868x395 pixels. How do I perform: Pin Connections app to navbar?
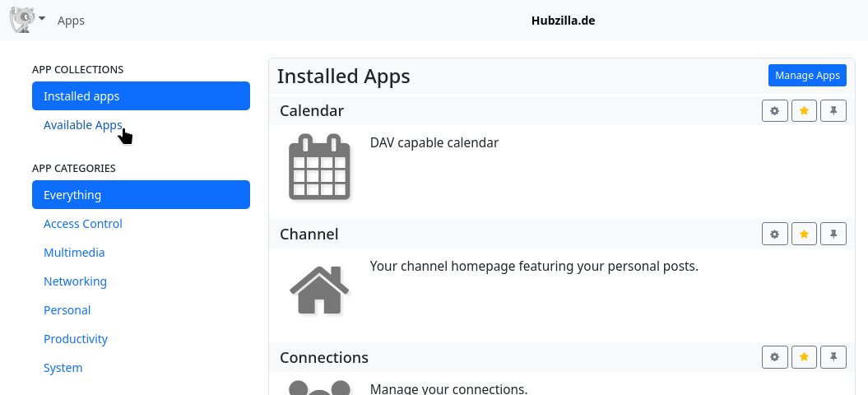tap(833, 357)
